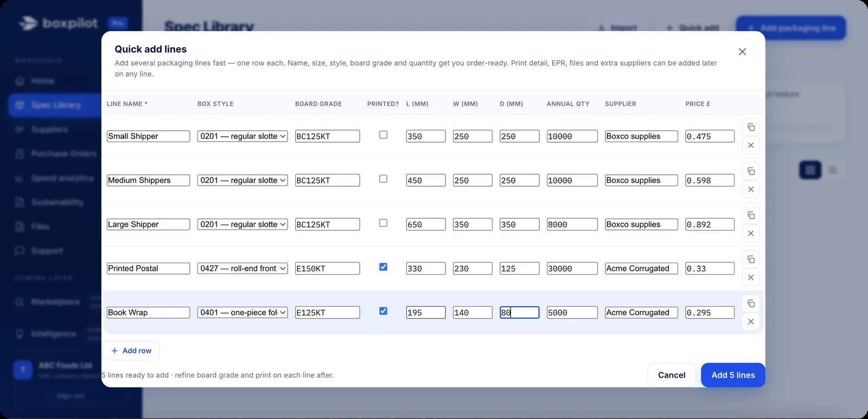
Task: Edit price 0.295 for Book Wrap
Action: point(710,312)
